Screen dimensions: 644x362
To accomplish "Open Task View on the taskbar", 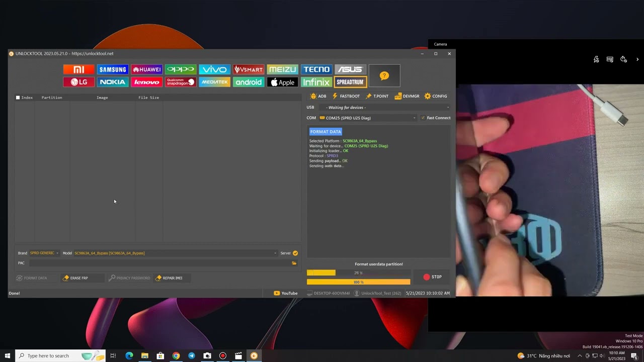I will click(x=113, y=355).
